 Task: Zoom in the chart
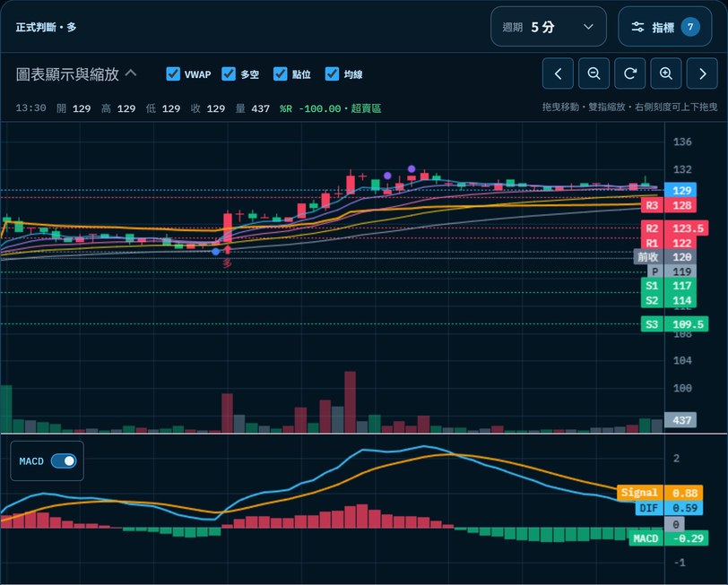coord(666,73)
